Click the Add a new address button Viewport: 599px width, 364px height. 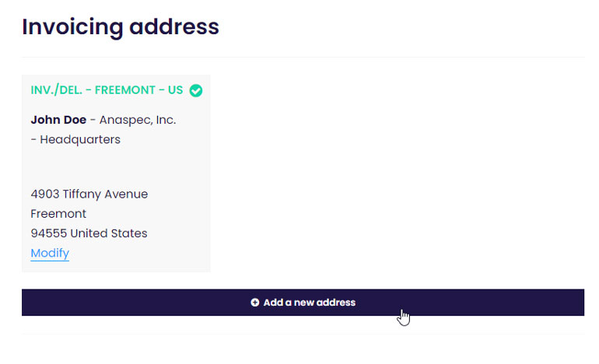(x=303, y=302)
